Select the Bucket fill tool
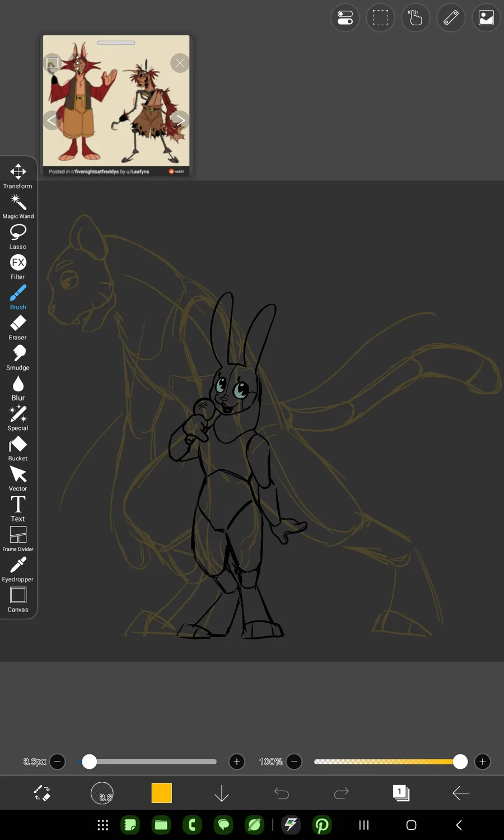This screenshot has height=840, width=504. point(18,448)
